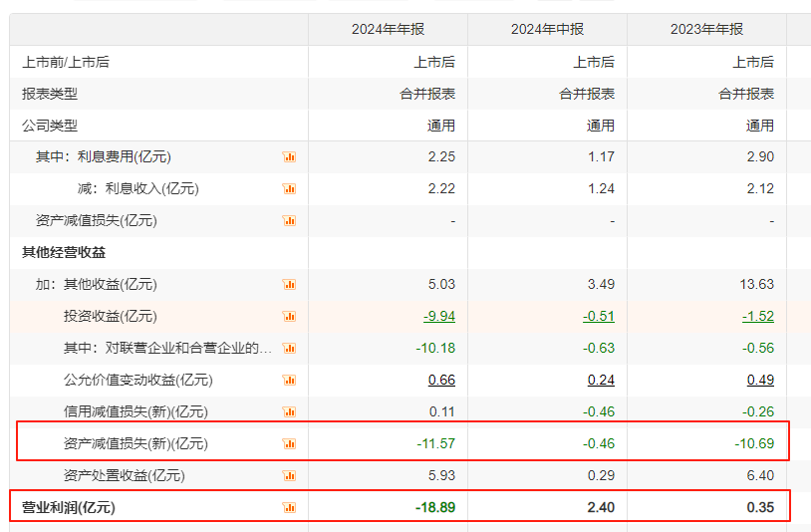This screenshot has width=811, height=532.
Task: Select the 2024年年报 column header
Action: [388, 29]
